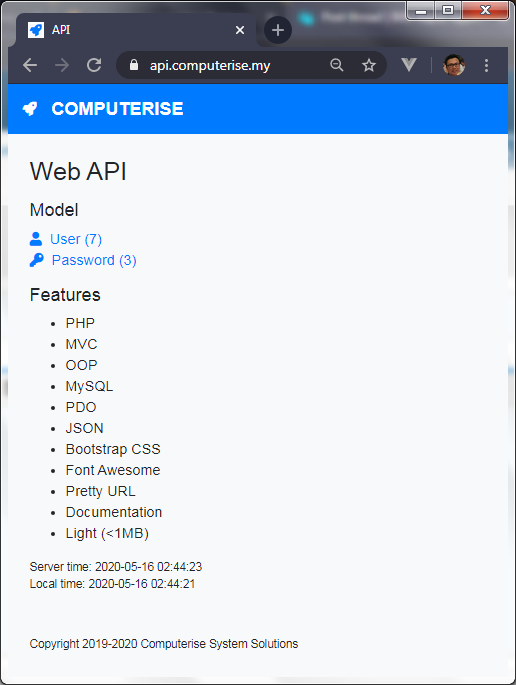Click the user icon beside User (7)
The image size is (516, 685).
[36, 239]
